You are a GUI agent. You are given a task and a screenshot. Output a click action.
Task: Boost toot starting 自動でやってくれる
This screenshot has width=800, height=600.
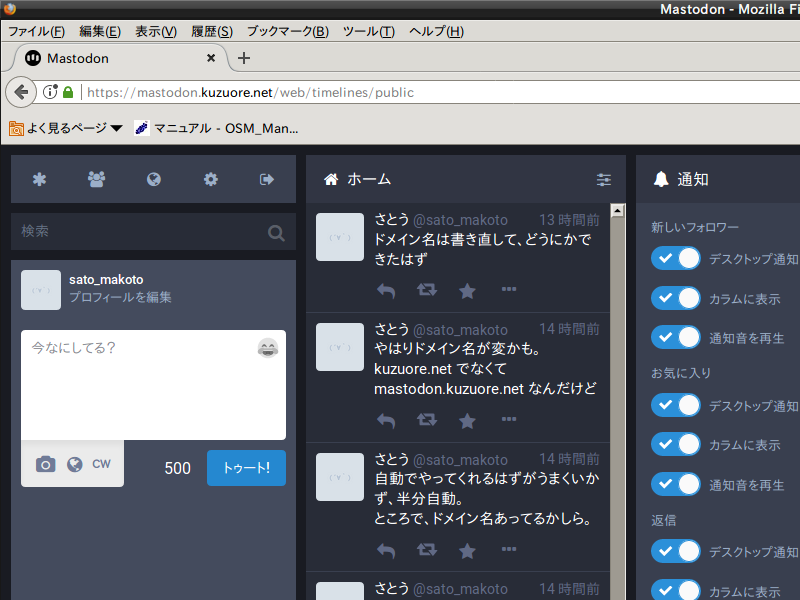[427, 550]
